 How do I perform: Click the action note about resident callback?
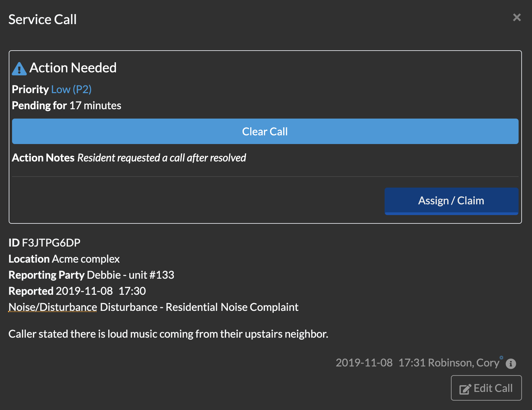[x=161, y=158]
